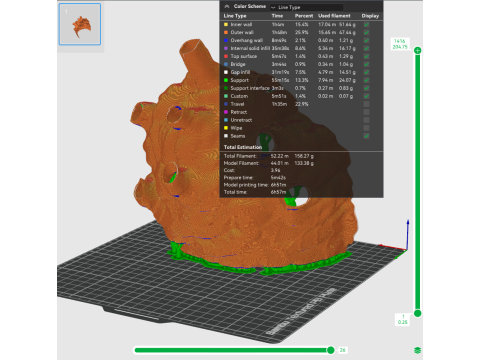Open the Color Scheme Line Type dropdown
The width and height of the screenshot is (480, 360).
tap(306, 7)
